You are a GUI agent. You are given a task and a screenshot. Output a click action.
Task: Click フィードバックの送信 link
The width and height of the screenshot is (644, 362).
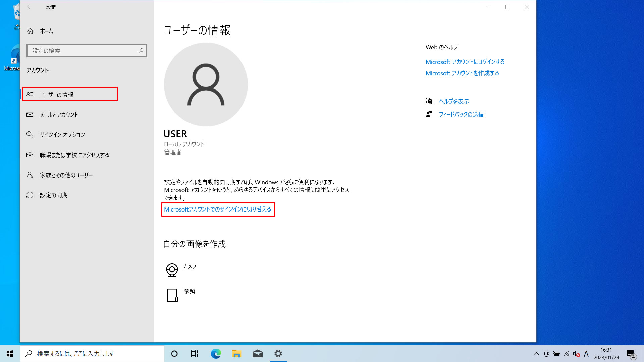(x=462, y=114)
